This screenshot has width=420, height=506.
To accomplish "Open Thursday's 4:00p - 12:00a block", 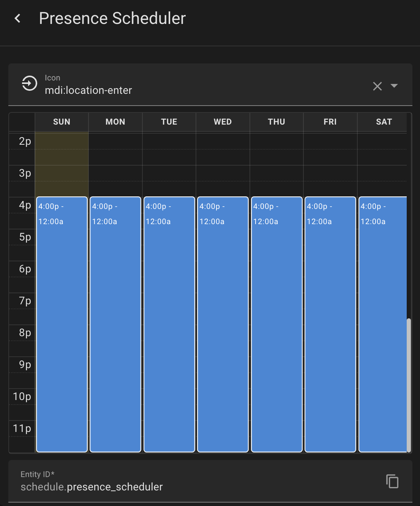I will 277,324.
